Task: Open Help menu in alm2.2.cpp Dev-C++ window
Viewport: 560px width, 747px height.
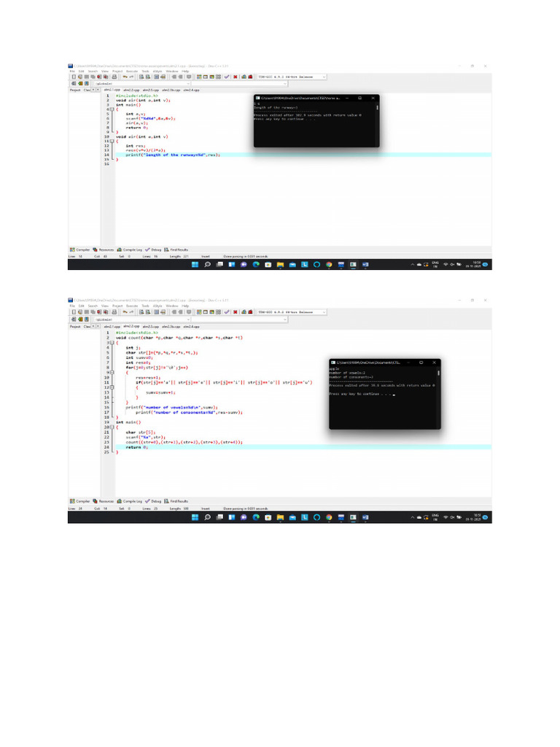Action: click(x=186, y=306)
